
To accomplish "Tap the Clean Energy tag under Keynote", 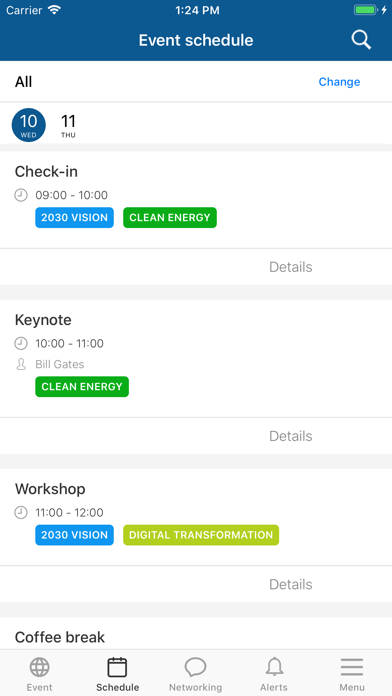I will pos(82,387).
